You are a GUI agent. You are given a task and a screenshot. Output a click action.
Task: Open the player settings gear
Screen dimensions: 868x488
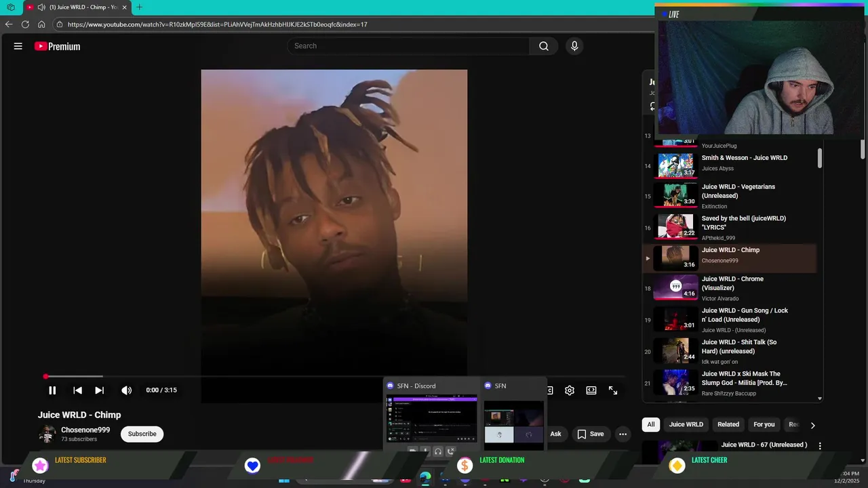tap(570, 390)
